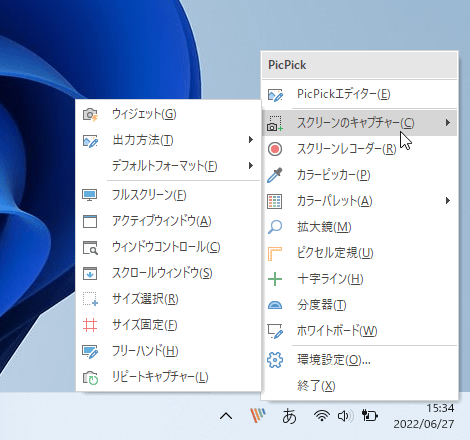Click the red Screen Recorder icon
The image size is (470, 440).
click(275, 149)
